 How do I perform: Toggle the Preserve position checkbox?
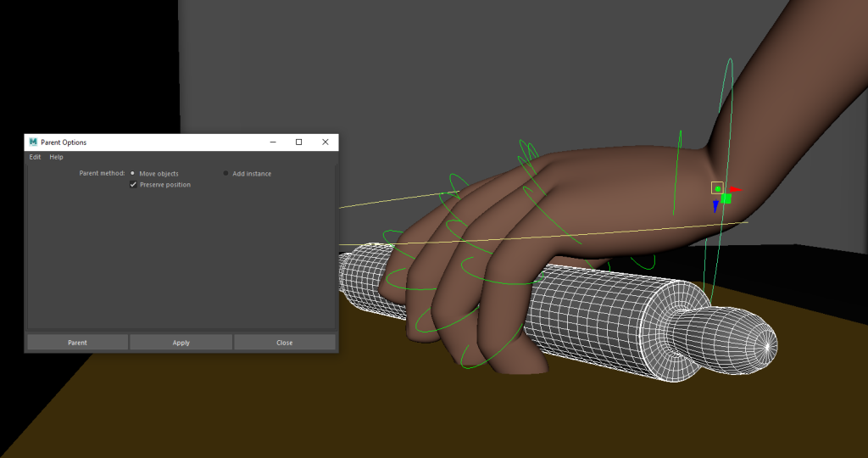[133, 184]
